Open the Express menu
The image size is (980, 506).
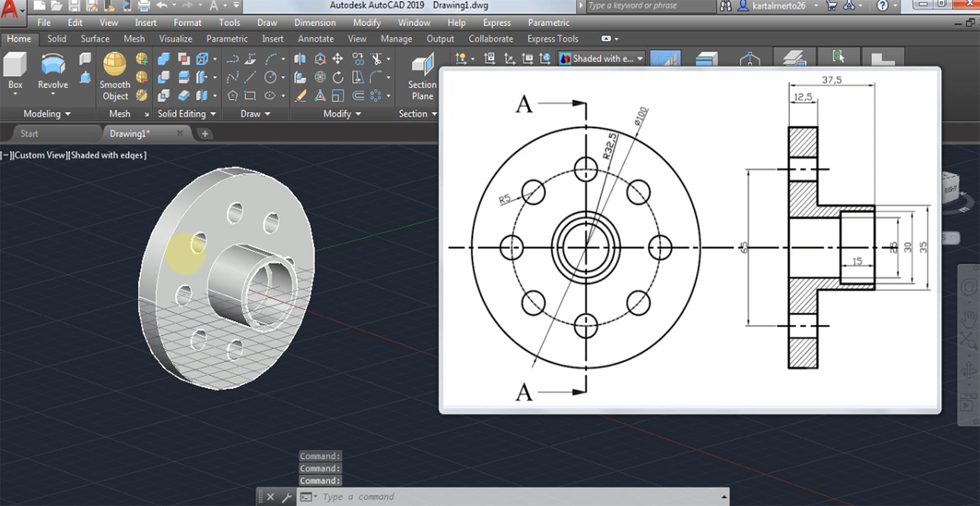pyautogui.click(x=497, y=23)
